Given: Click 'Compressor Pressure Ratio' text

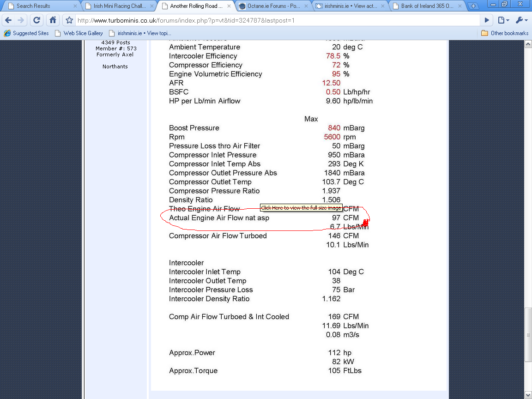Looking at the screenshot, I should coord(214,191).
